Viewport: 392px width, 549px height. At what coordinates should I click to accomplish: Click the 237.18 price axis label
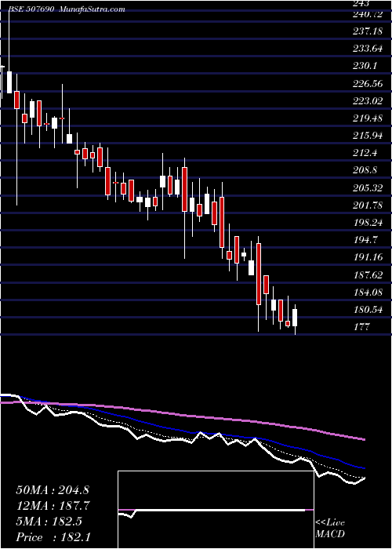click(x=367, y=32)
